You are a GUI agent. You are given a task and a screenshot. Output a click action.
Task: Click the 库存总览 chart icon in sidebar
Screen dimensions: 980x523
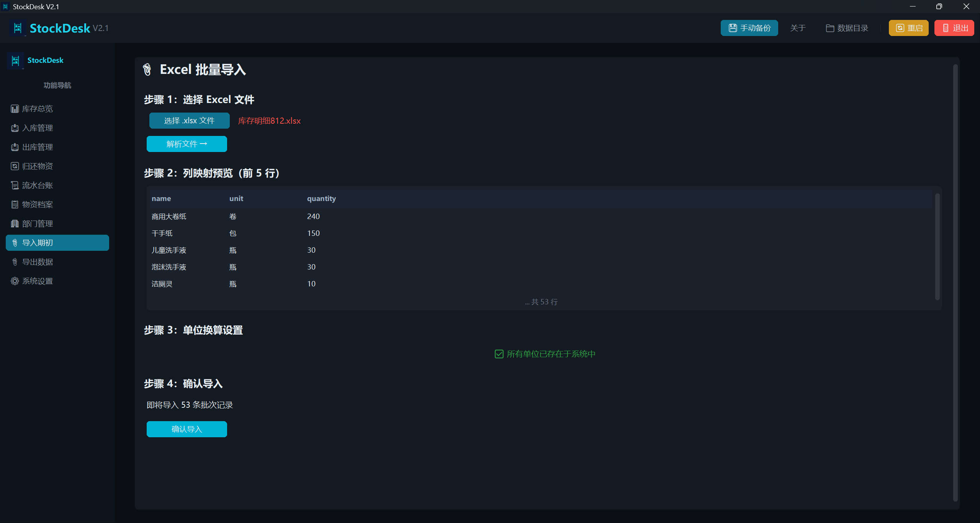coord(15,109)
